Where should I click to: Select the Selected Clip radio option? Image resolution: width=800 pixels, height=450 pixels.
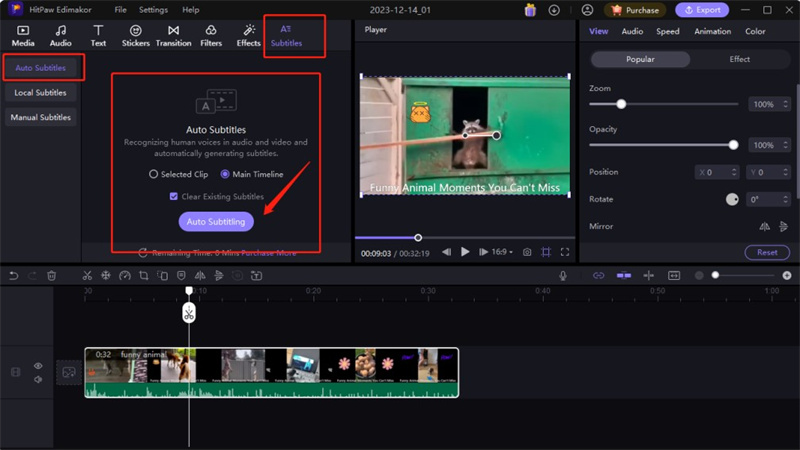[x=154, y=174]
